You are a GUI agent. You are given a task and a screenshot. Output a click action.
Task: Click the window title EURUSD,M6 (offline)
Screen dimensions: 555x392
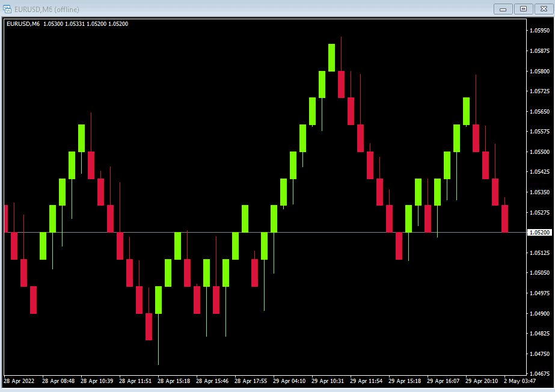(47, 10)
